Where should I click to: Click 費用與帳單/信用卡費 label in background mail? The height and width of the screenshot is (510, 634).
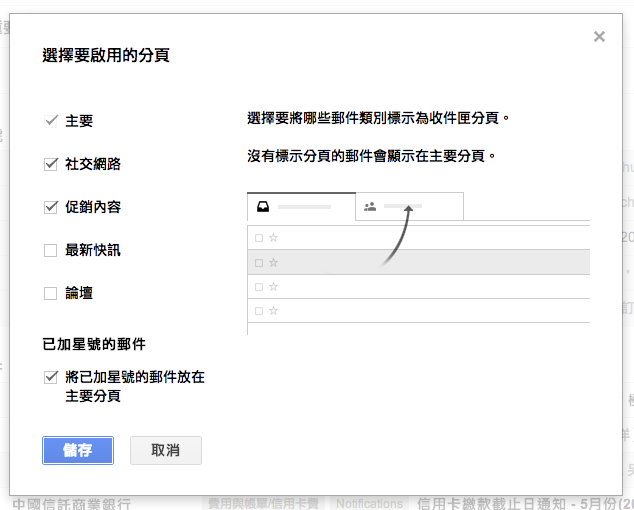[263, 504]
